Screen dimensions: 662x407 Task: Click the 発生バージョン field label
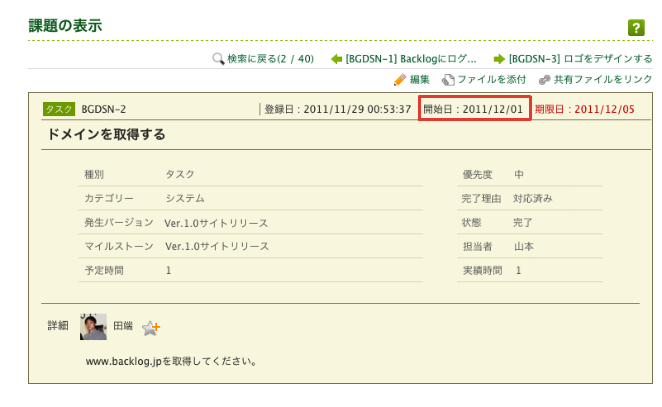pos(119,222)
